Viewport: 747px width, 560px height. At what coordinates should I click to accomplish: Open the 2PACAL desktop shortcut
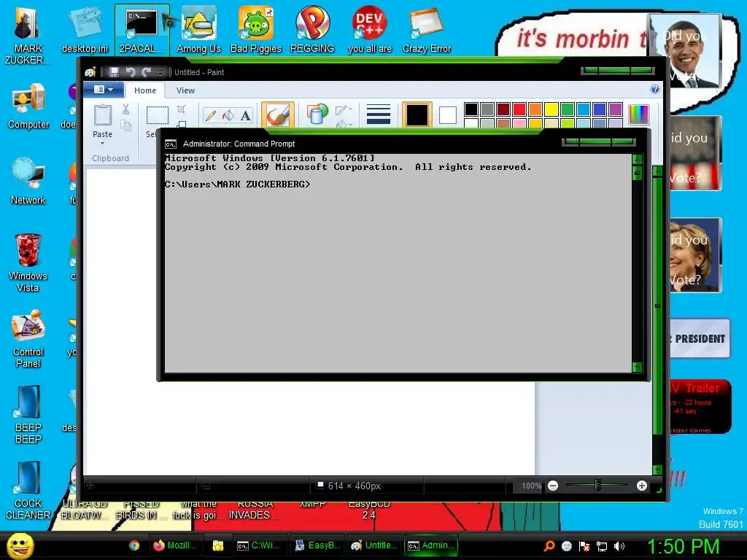coord(142,30)
